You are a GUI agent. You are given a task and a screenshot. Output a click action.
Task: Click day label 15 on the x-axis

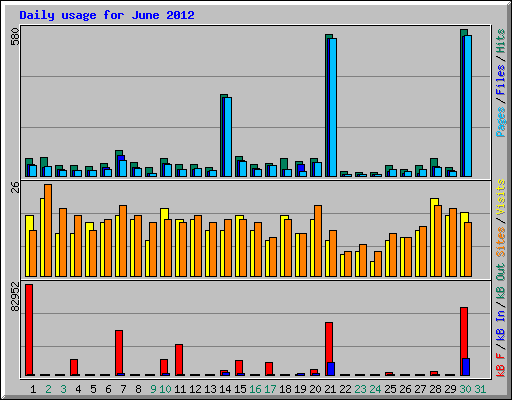tap(240, 389)
